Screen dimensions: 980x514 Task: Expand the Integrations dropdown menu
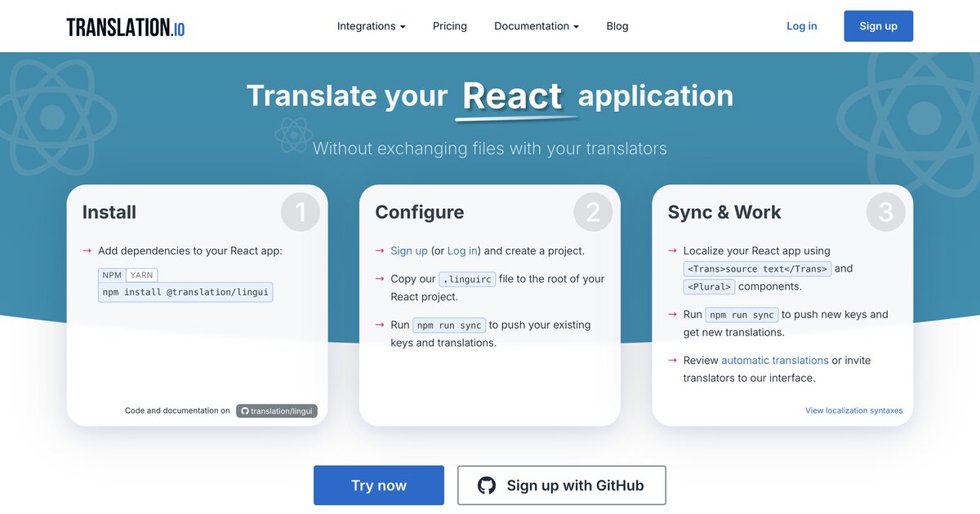click(x=371, y=26)
